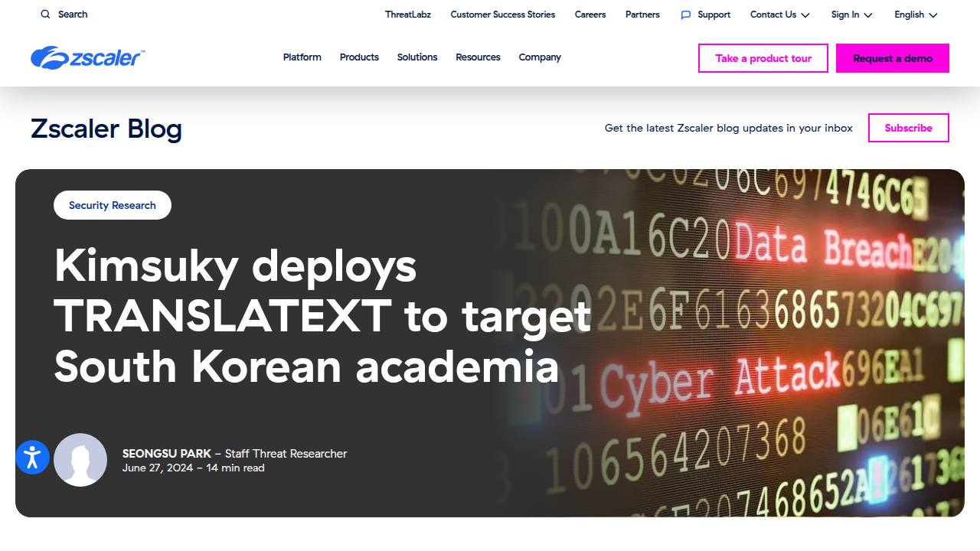Expand the Sign In dropdown
Image resolution: width=980 pixels, height=551 pixels.
coord(851,15)
